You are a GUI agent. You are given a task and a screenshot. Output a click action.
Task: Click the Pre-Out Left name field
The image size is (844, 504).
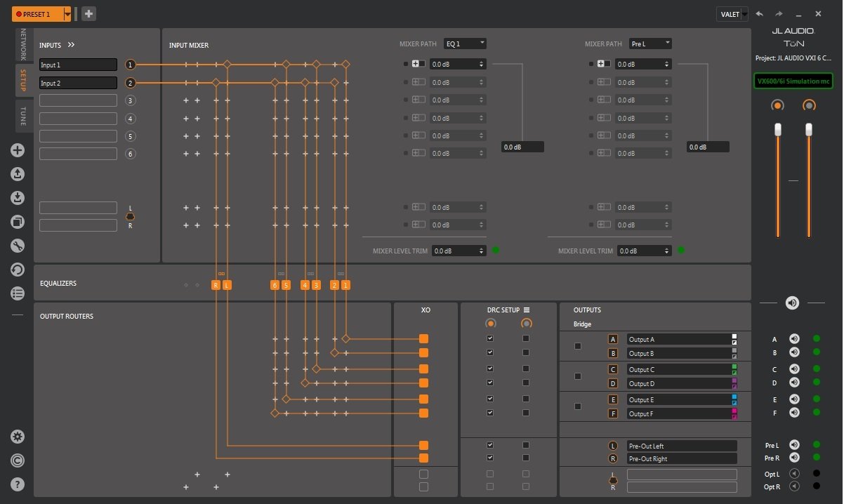pos(682,446)
